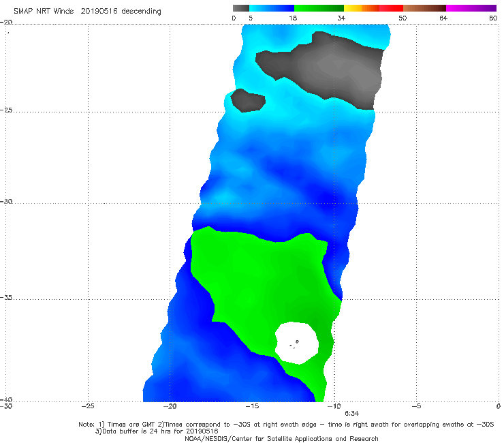Image resolution: width=504 pixels, height=443 pixels.
Task: Select the date '20190516' in the title
Action: pos(99,12)
